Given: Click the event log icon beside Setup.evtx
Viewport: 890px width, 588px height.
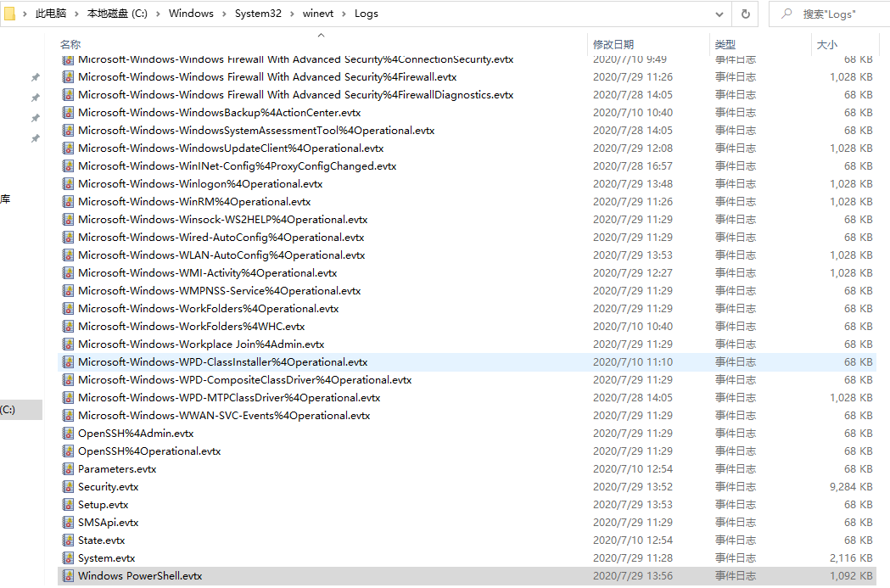Looking at the screenshot, I should [68, 504].
